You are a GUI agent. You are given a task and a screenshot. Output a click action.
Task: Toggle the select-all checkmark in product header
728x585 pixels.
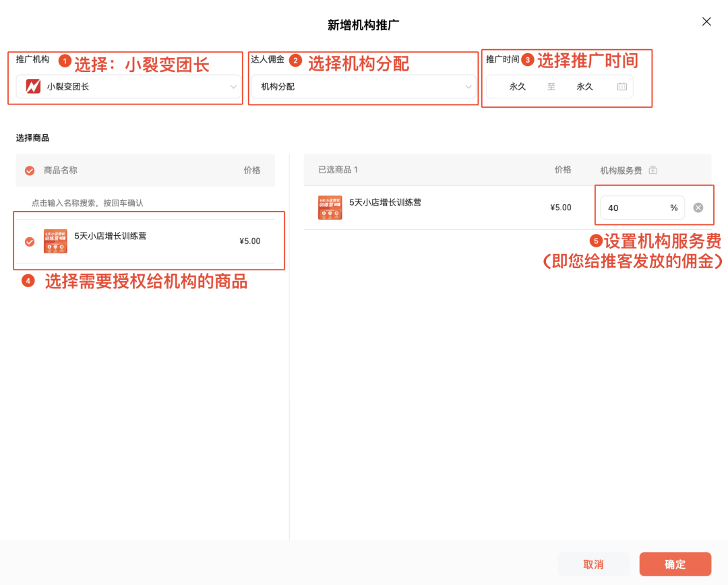pyautogui.click(x=28, y=170)
